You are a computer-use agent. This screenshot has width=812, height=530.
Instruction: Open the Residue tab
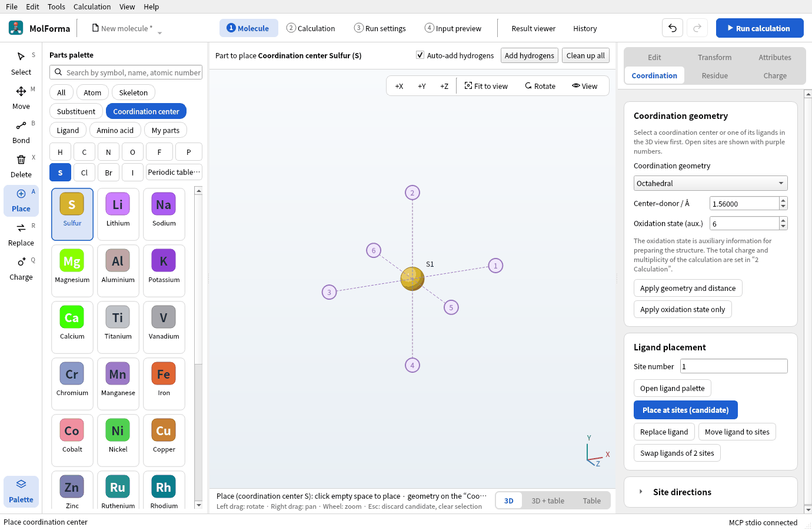(x=715, y=75)
